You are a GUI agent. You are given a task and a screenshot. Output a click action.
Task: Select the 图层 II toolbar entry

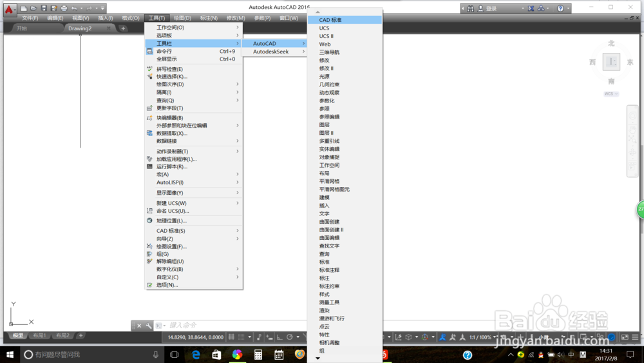coord(345,133)
